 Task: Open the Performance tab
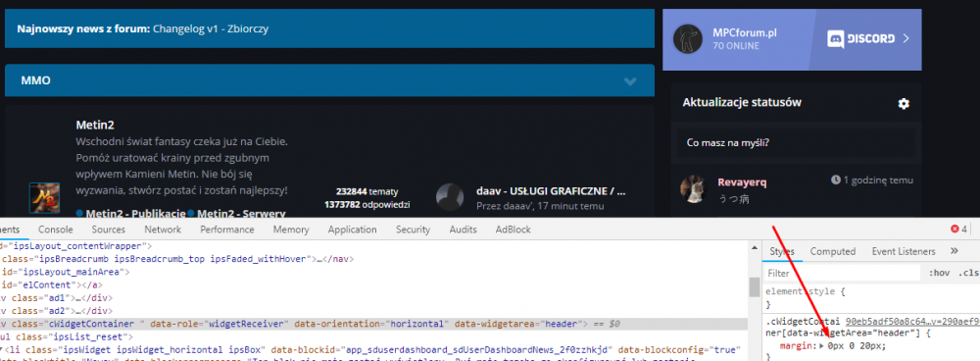(227, 230)
